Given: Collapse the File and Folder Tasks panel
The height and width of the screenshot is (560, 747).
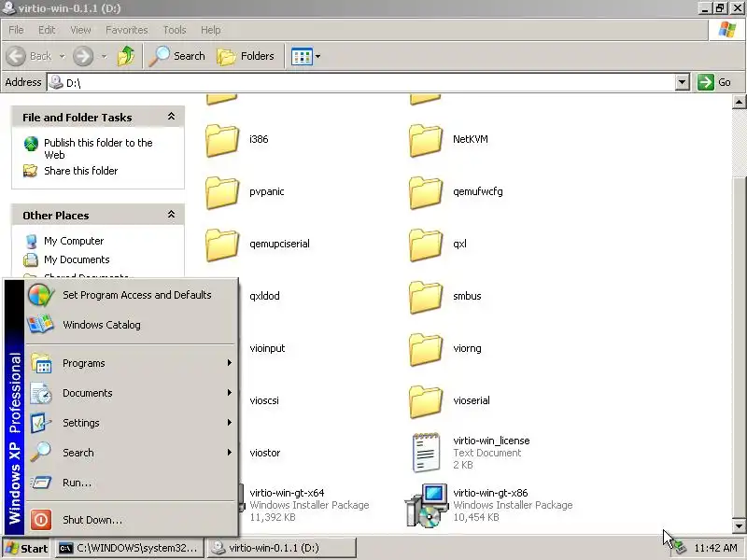Looking at the screenshot, I should click(171, 117).
